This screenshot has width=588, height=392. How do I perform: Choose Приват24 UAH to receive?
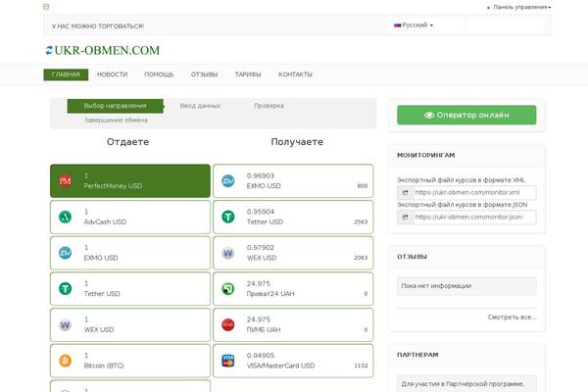click(293, 289)
